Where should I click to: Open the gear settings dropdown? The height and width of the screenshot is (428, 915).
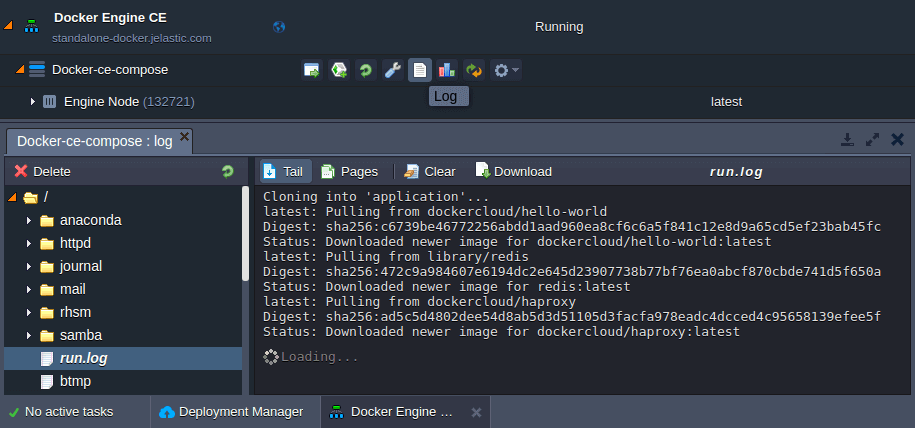pyautogui.click(x=505, y=70)
